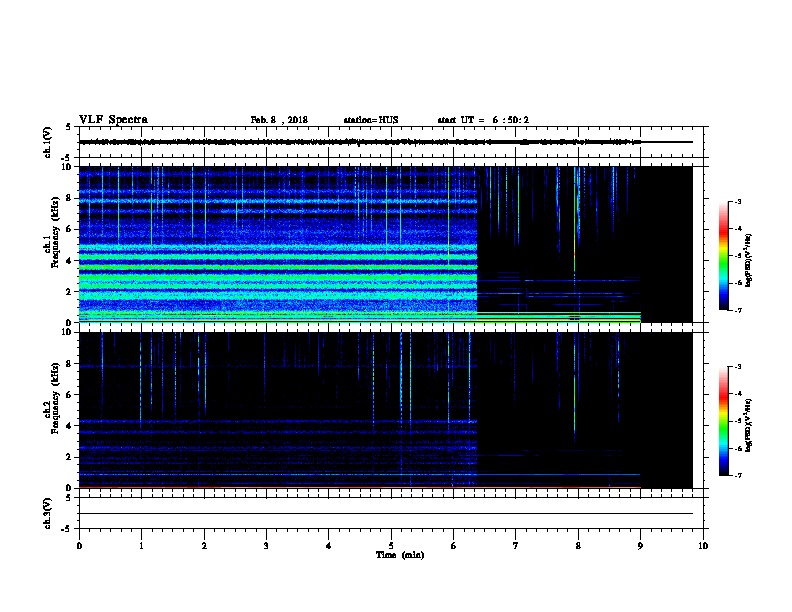792x612 pixels.
Task: Click time axis tick label "7"
Action: (516, 546)
